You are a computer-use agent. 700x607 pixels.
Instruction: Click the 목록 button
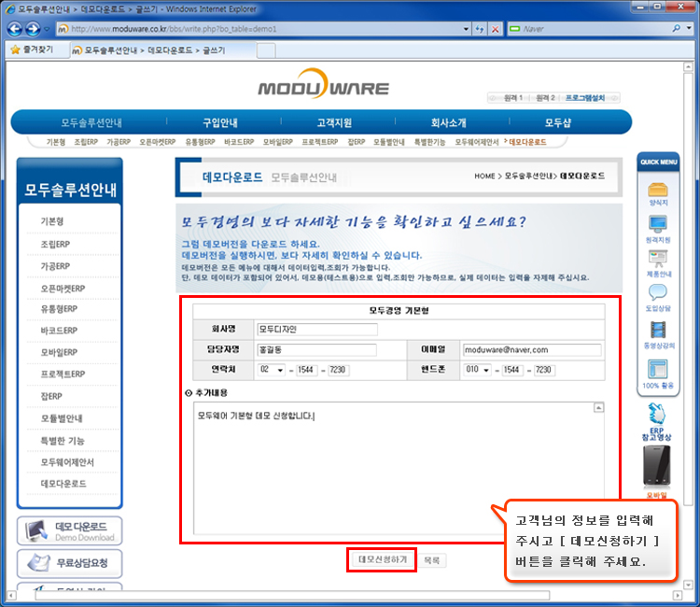[432, 560]
